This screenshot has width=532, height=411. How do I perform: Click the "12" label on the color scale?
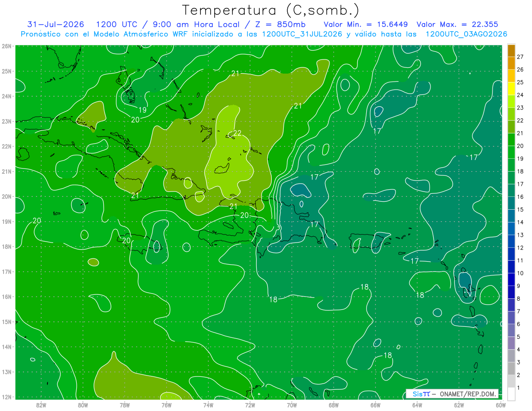(520, 247)
